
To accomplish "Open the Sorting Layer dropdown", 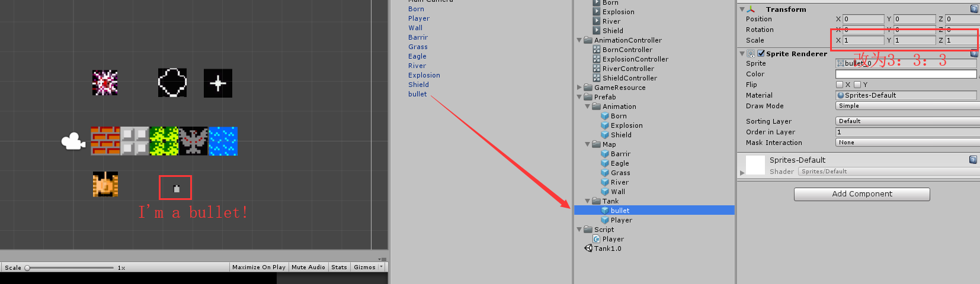I will (907, 121).
